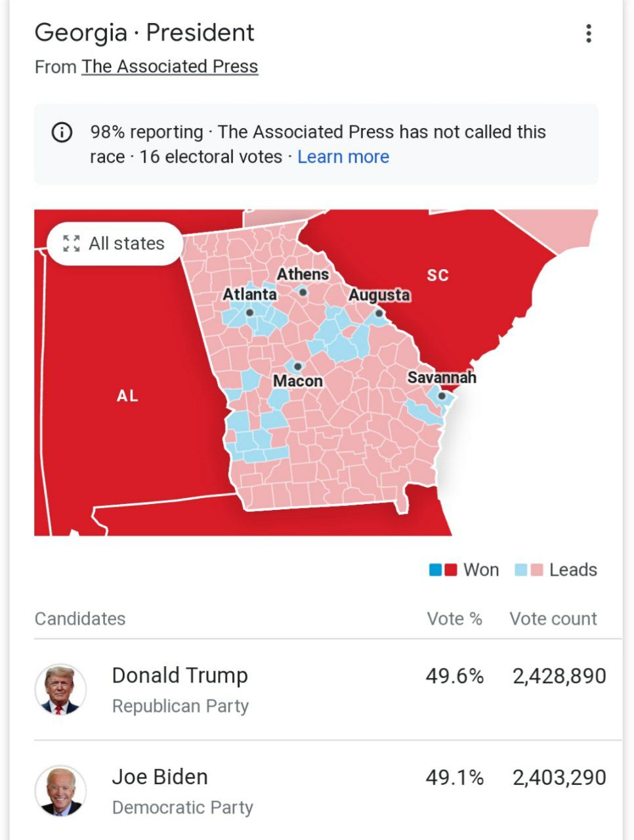Select Alabama (AL) on the map

point(127,396)
